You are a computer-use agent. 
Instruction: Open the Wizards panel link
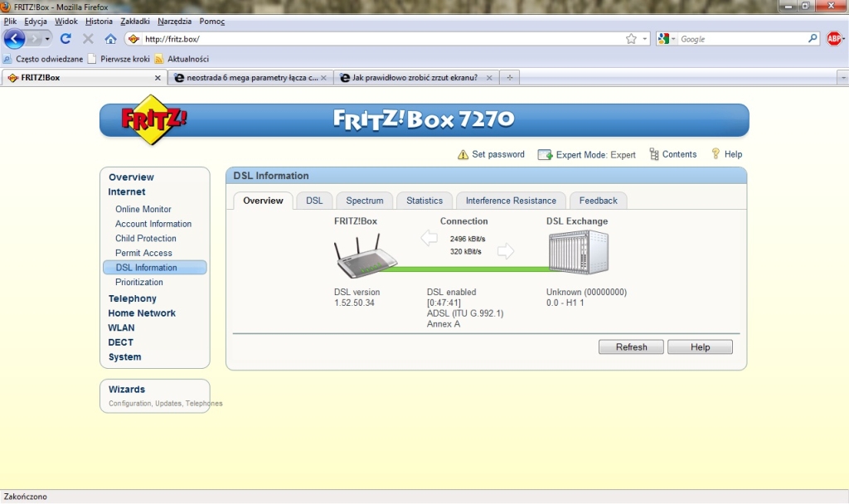pos(127,390)
